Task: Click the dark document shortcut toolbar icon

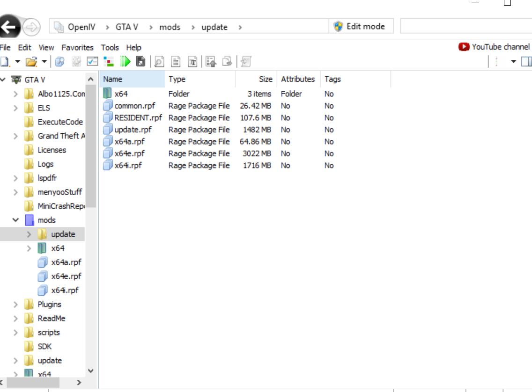Action: pyautogui.click(x=140, y=62)
